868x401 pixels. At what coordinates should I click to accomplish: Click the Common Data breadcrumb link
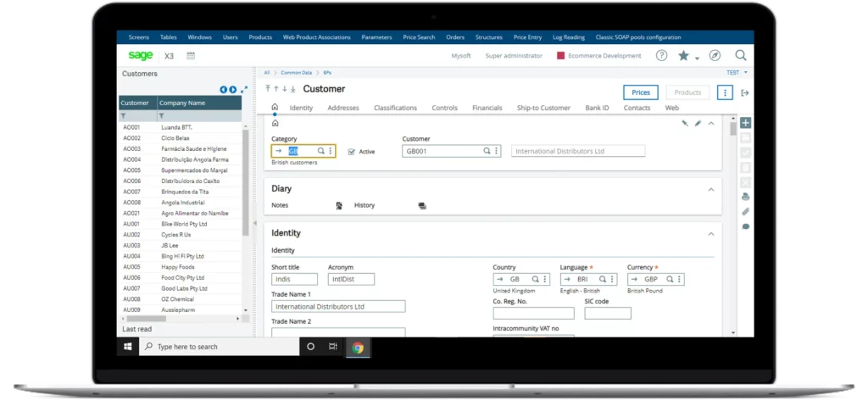[x=297, y=73]
